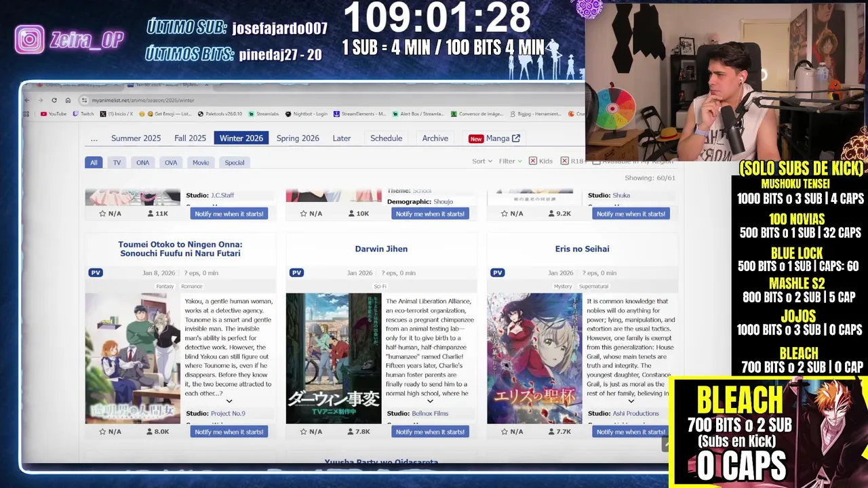This screenshot has width=868, height=488.
Task: Show earlier seasons with the ellipsis
Action: tap(94, 138)
